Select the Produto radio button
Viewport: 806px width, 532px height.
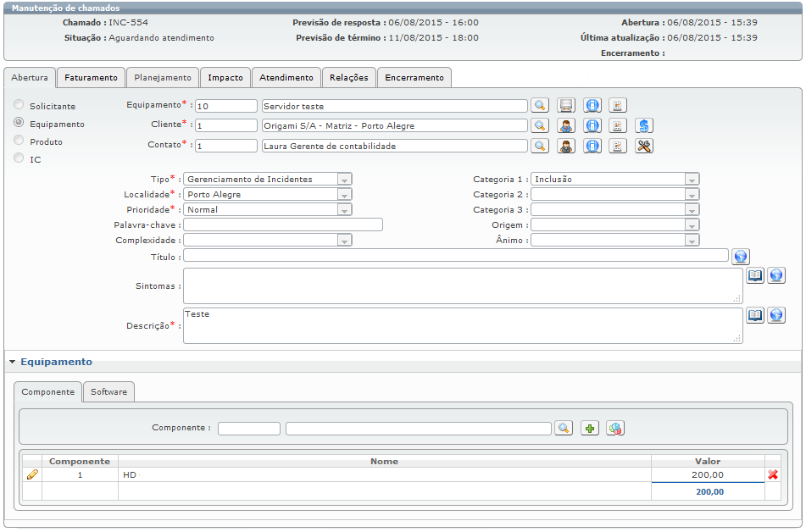[x=19, y=141]
